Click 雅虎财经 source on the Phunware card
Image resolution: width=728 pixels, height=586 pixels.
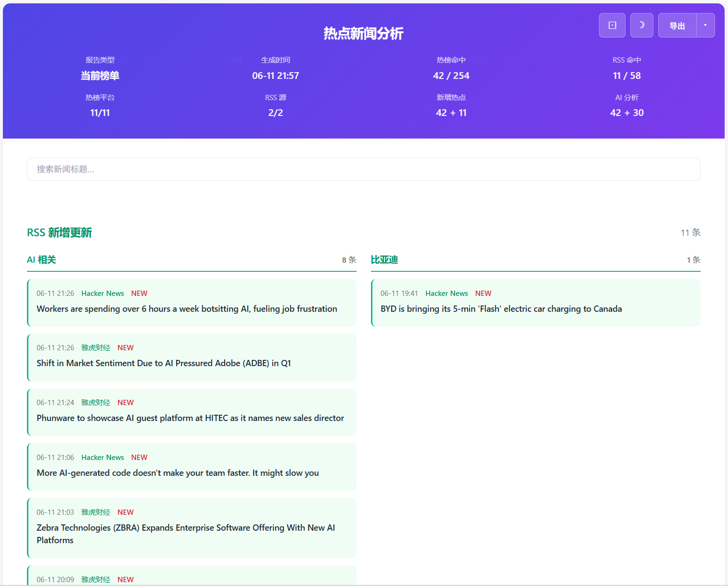coord(96,403)
